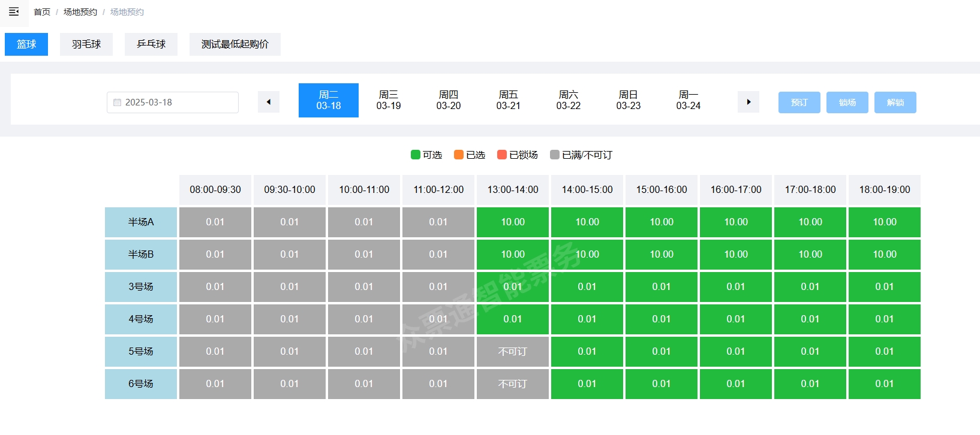This screenshot has height=435, width=980.
Task: Select 5号场 slot at 15:00-16:00
Action: click(662, 352)
